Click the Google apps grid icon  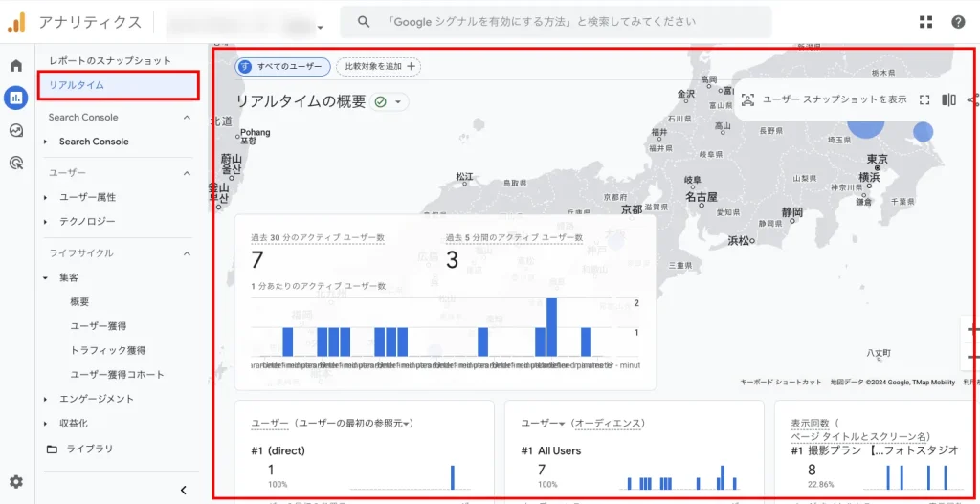pos(925,22)
